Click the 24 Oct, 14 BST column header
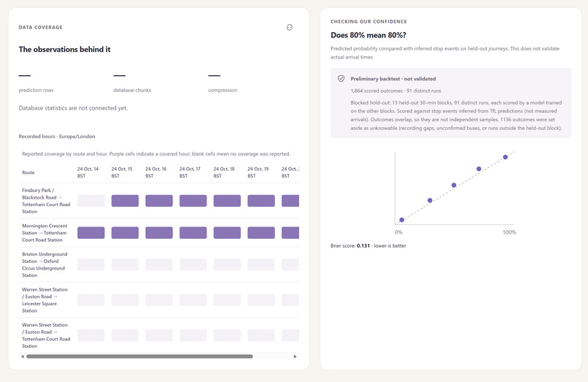 pos(88,172)
